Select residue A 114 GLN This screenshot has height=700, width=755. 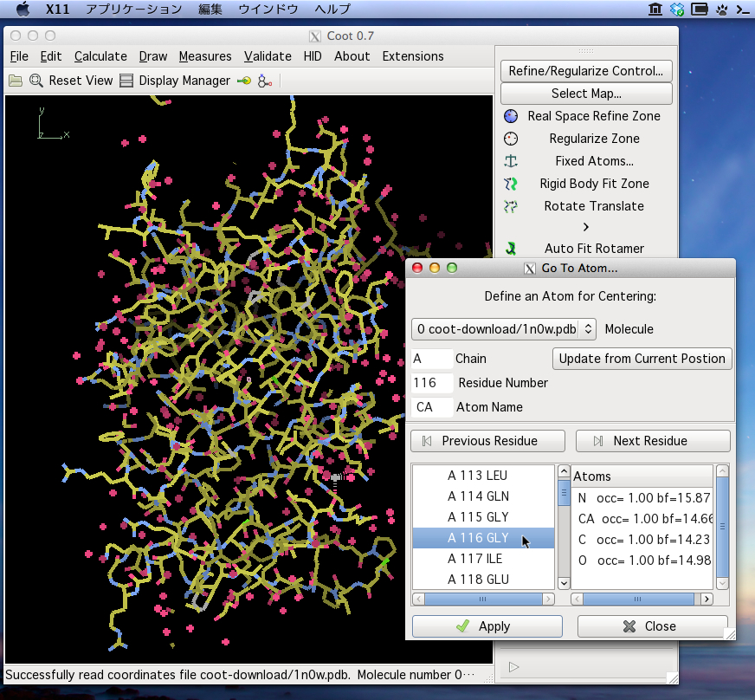pos(483,496)
